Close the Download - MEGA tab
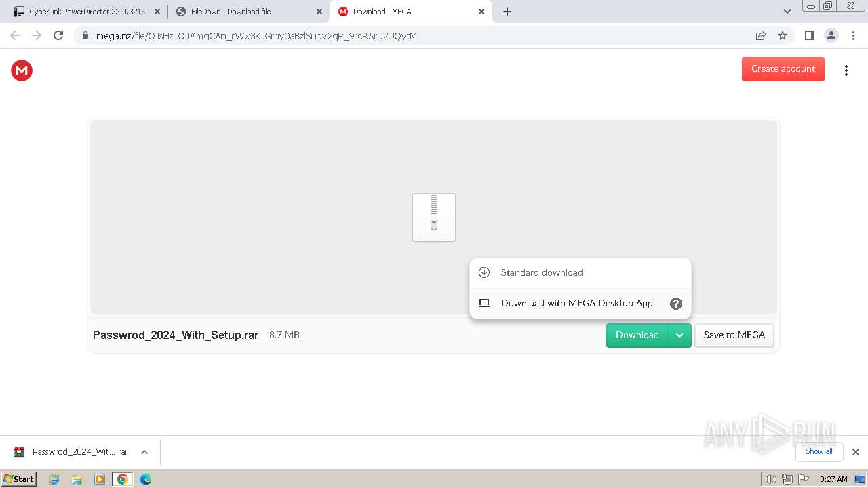The image size is (868, 488). 481,12
